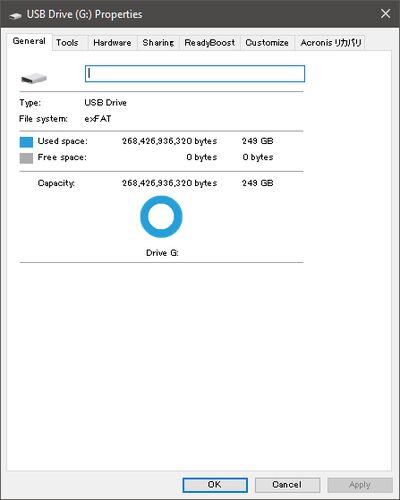Screen dimensions: 400x500
Task: Dismiss the dialog with Cancel
Action: click(287, 485)
